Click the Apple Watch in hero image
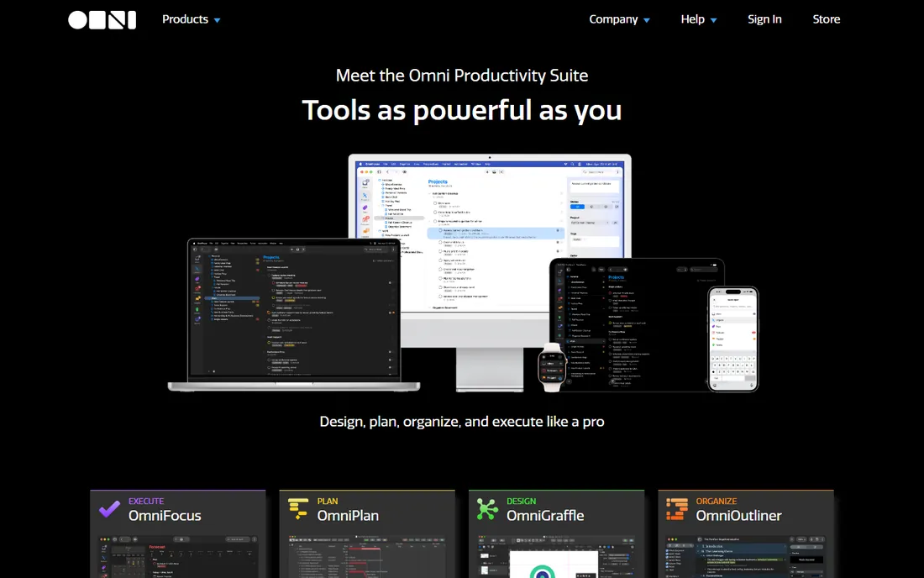924x578 pixels. [552, 367]
